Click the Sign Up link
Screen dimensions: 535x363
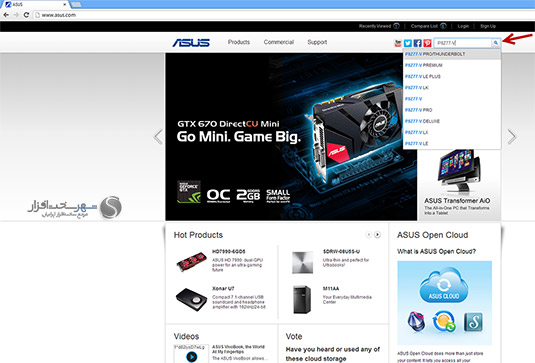[488, 26]
